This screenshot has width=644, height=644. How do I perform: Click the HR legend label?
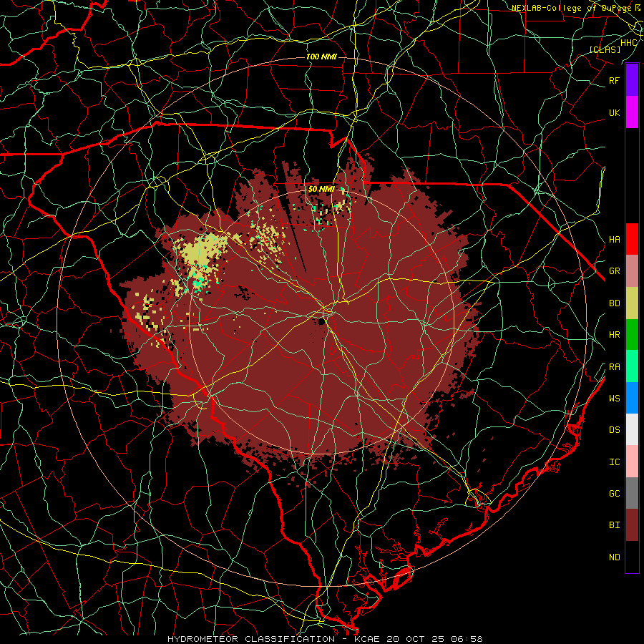click(614, 335)
